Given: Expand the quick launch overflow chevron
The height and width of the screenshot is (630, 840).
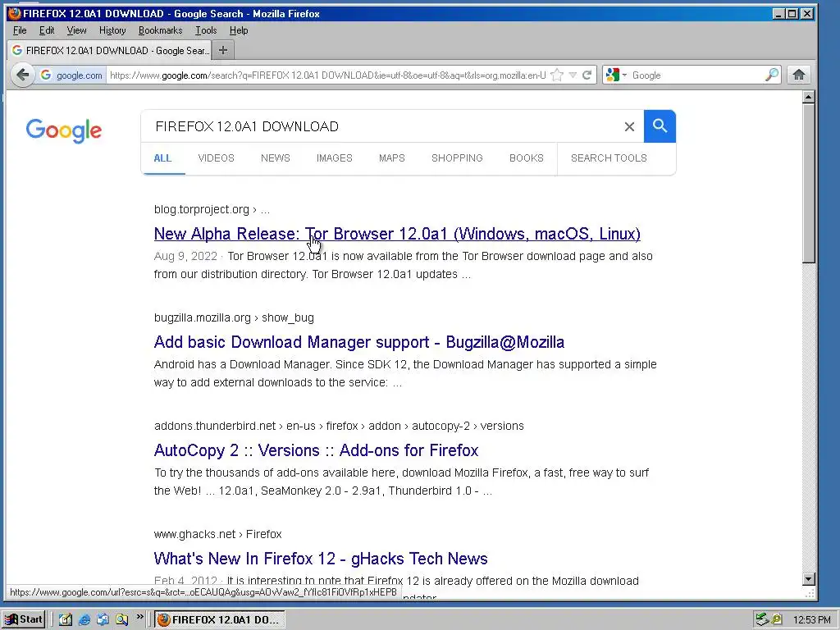Looking at the screenshot, I should point(139,617).
